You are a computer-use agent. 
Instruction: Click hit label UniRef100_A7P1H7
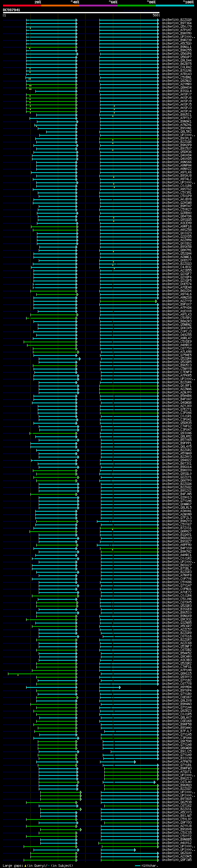click(x=177, y=30)
